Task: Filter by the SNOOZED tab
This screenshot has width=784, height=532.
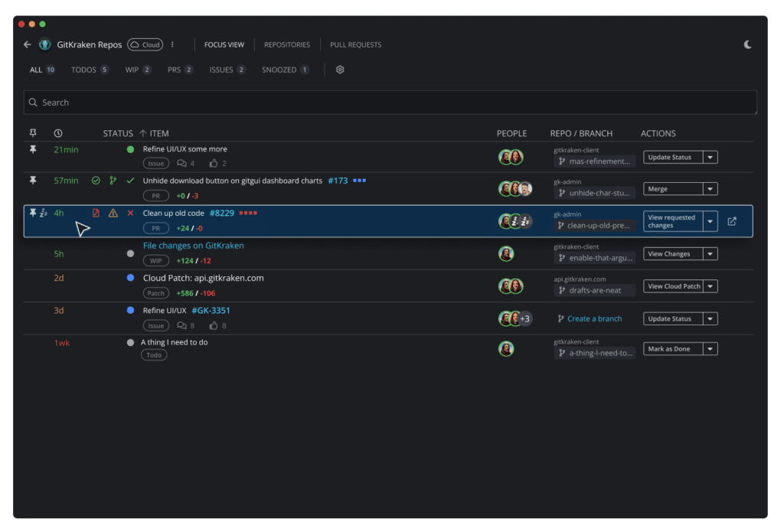Action: [285, 70]
